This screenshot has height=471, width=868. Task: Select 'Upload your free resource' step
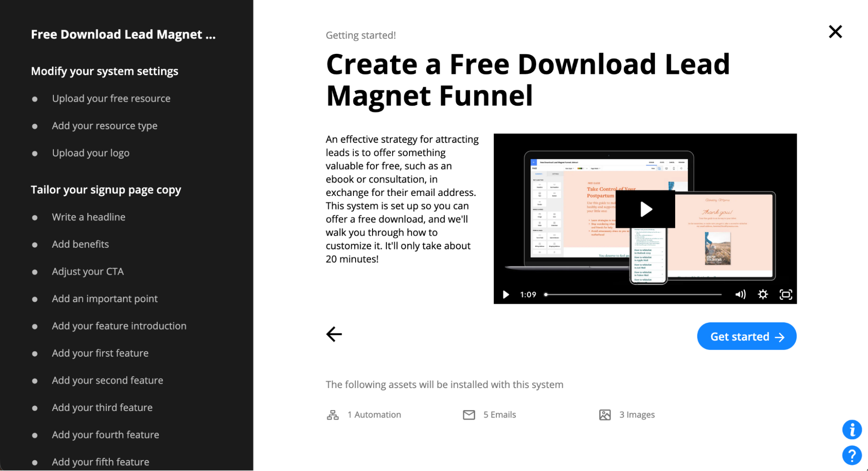111,99
